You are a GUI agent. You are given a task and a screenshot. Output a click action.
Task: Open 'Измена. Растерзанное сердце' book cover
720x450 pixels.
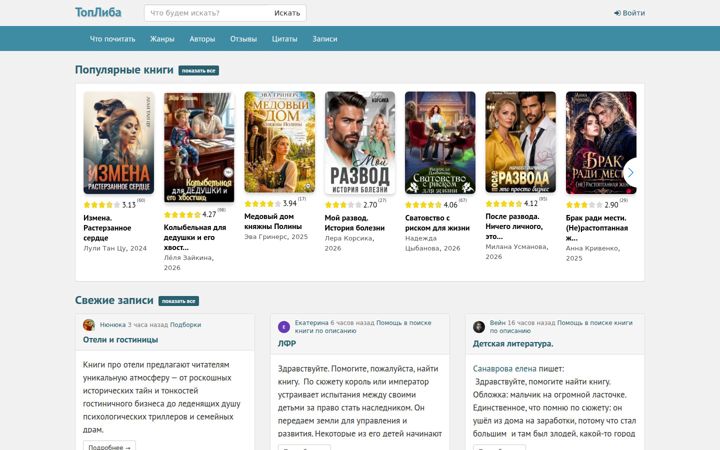(119, 143)
